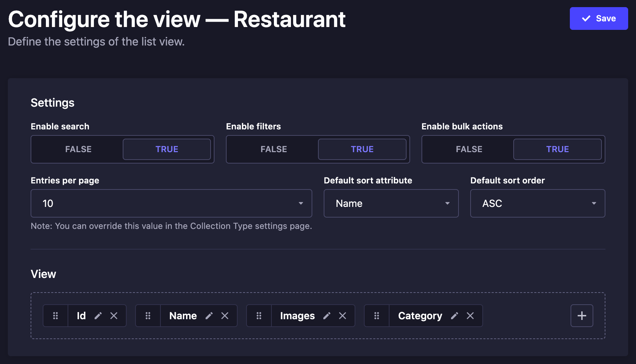
Task: Set Enable filters to FALSE
Action: point(274,149)
